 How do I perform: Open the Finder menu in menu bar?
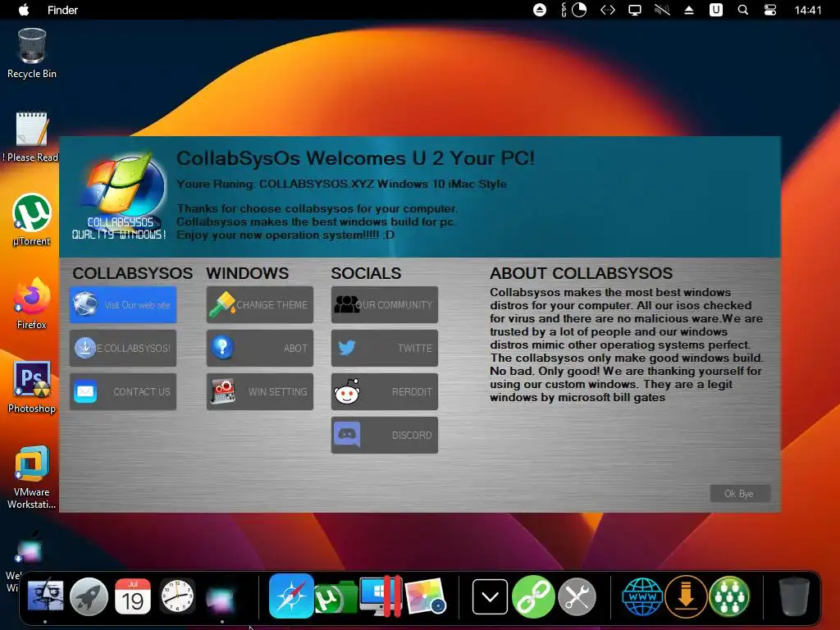[x=62, y=10]
